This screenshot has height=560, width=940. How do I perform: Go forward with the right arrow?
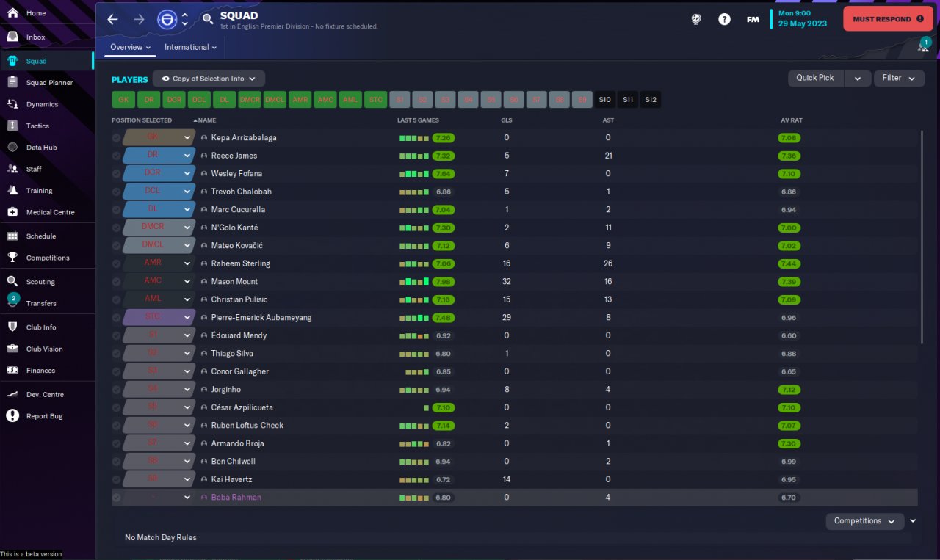139,19
